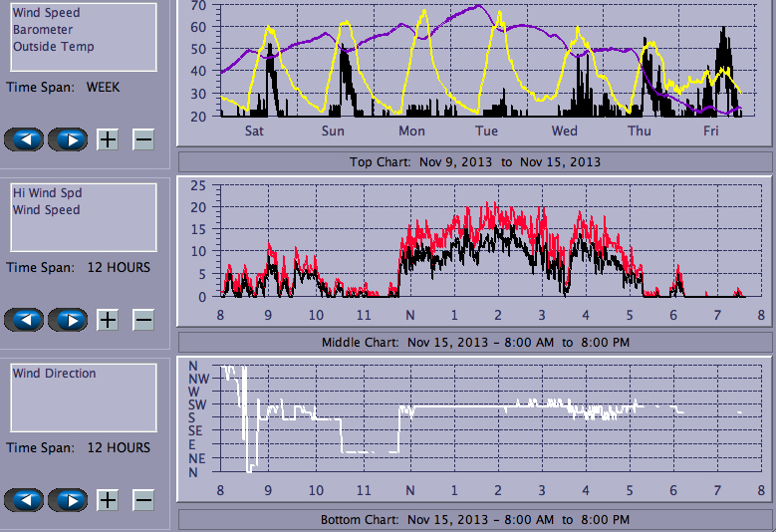Click the Bottom Chart date range title bar
The height and width of the screenshot is (532, 776).
tap(475, 520)
